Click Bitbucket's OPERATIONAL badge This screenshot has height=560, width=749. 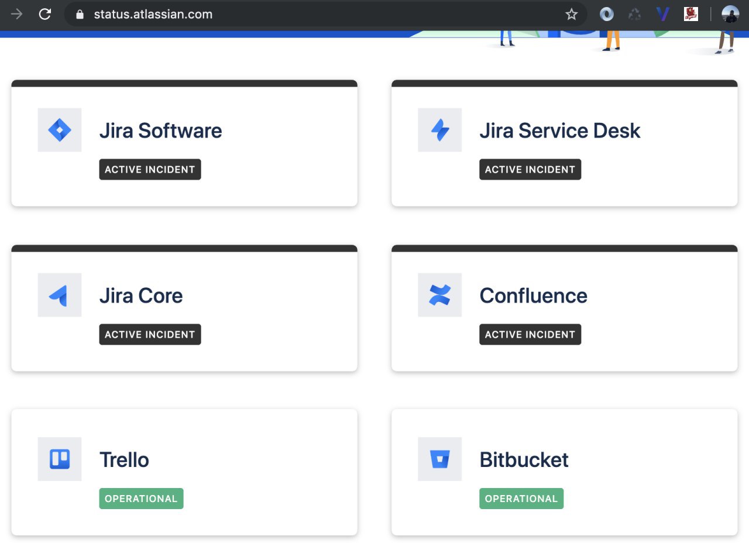[x=521, y=499]
